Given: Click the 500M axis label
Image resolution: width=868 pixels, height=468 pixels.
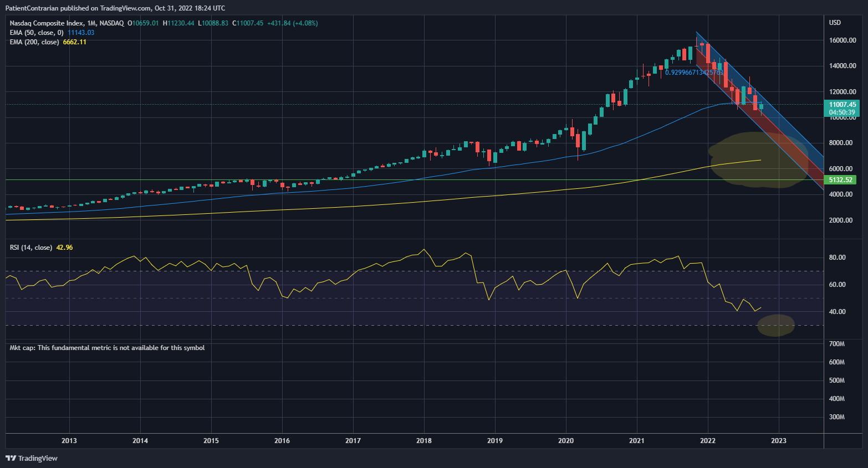Looking at the screenshot, I should (x=836, y=380).
